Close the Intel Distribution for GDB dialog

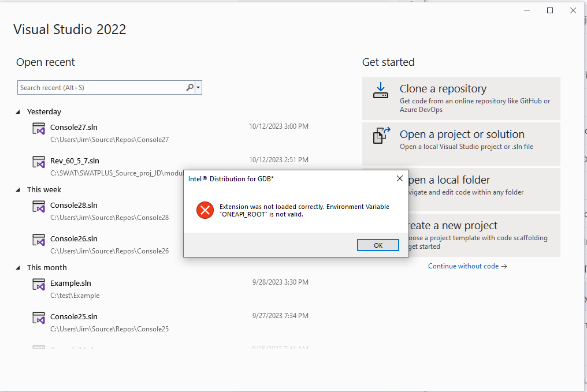[x=399, y=178]
